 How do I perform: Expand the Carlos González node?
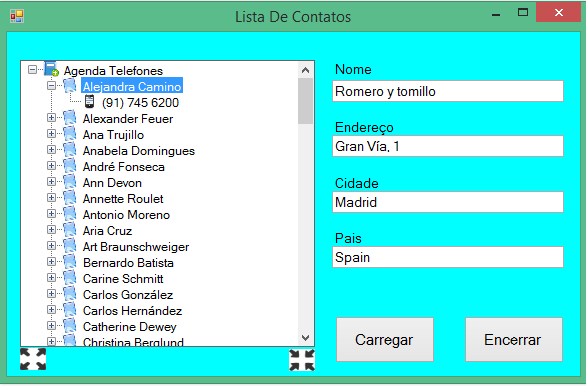click(52, 294)
